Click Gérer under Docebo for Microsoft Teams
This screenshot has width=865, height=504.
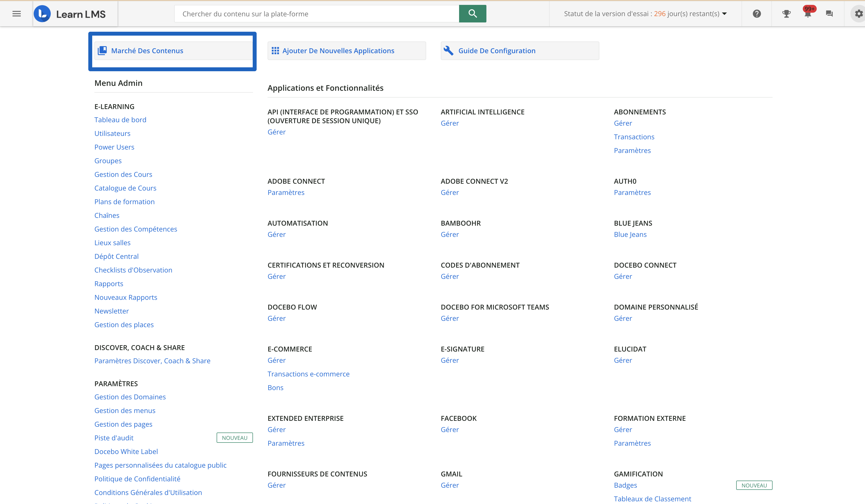(450, 318)
